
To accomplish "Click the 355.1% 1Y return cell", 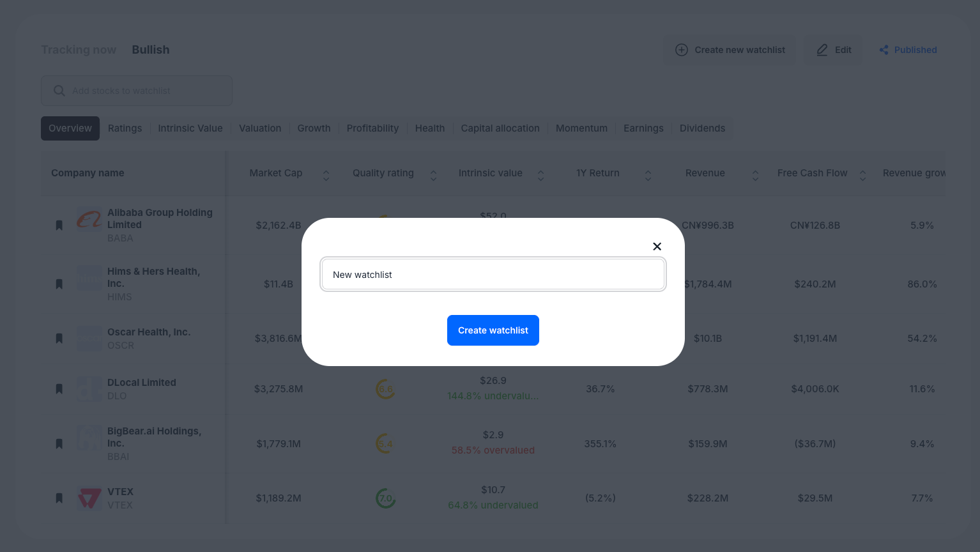I will 601,444.
